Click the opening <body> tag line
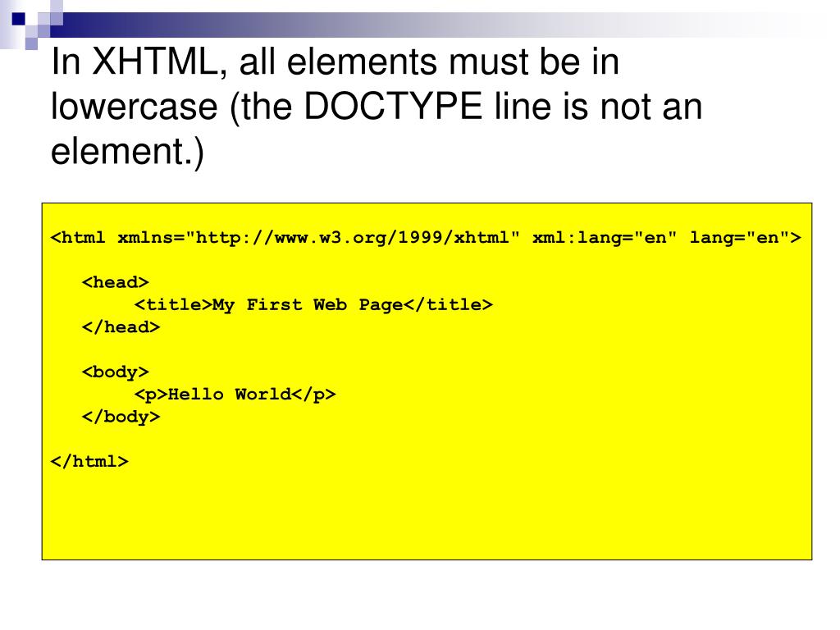 tap(115, 372)
